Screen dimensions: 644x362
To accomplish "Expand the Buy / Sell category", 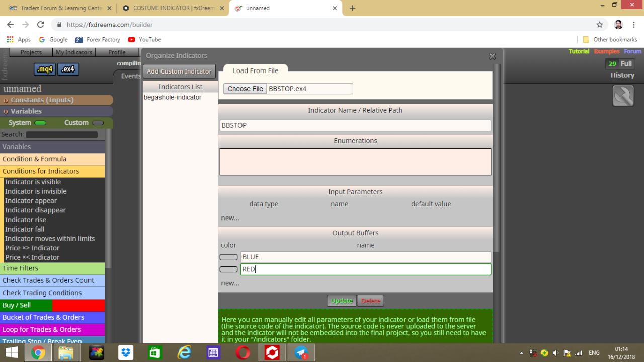I will coord(52,305).
